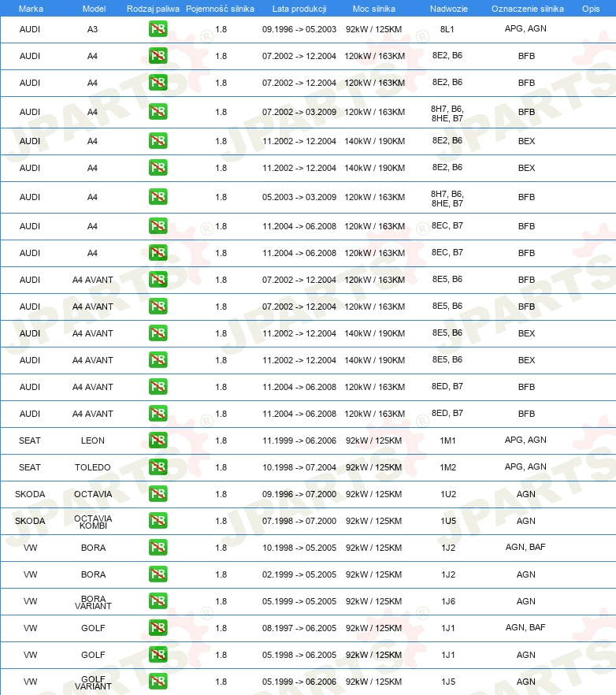Viewport: 616px width, 695px height.
Task: Select the APG, AGN cell in the TOLEDO row
Action: (x=525, y=466)
